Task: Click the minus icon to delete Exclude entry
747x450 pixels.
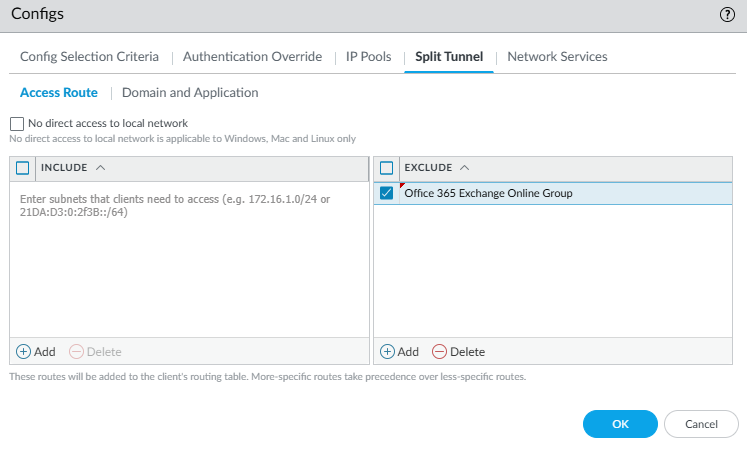Action: pyautogui.click(x=439, y=352)
